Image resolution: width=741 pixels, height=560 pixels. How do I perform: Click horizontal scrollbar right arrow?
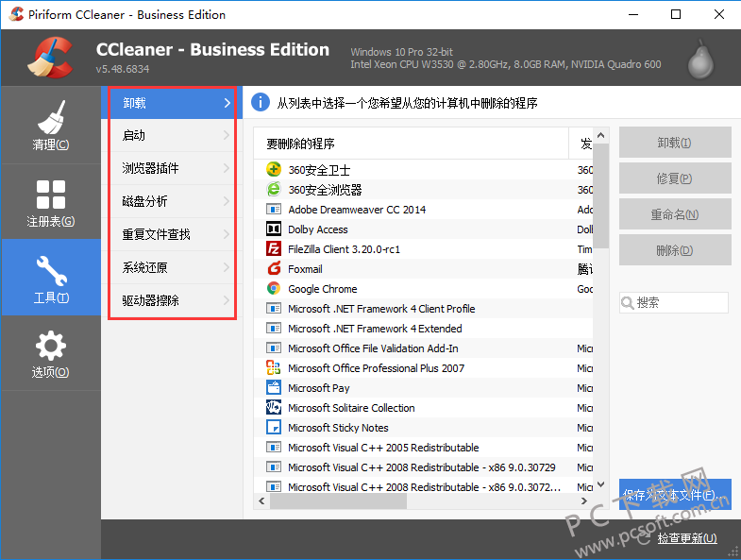[x=584, y=501]
